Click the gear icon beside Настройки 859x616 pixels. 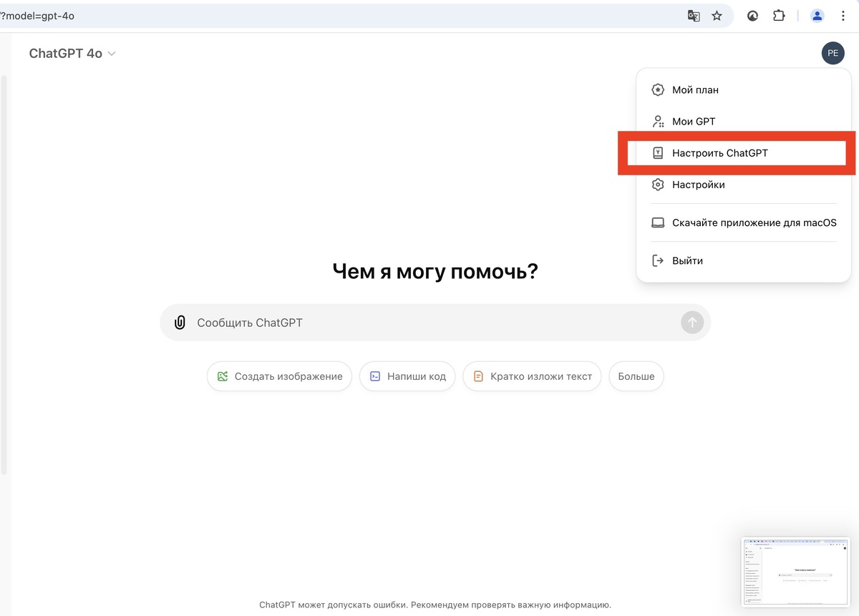point(658,185)
